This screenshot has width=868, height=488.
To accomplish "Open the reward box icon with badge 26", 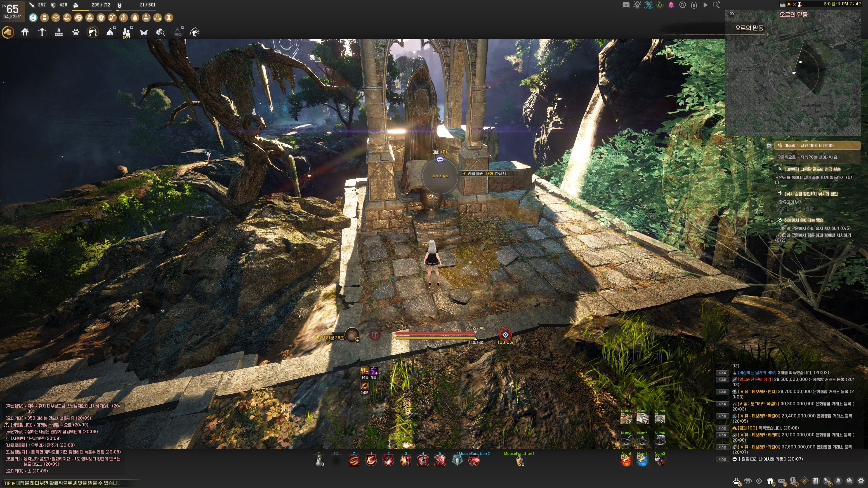I will (x=737, y=481).
